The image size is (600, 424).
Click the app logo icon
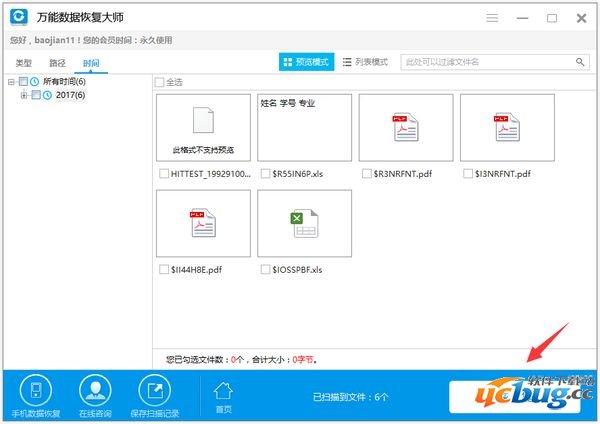click(19, 17)
